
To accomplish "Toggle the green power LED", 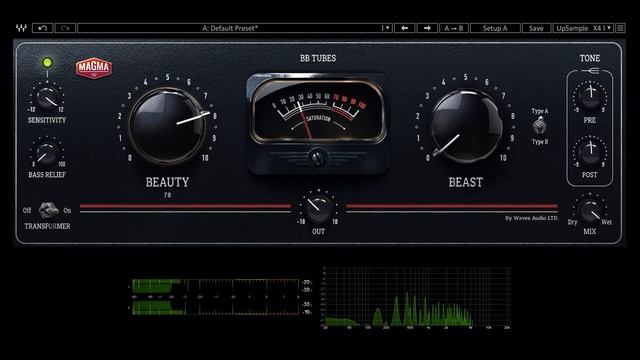I will pos(47,62).
